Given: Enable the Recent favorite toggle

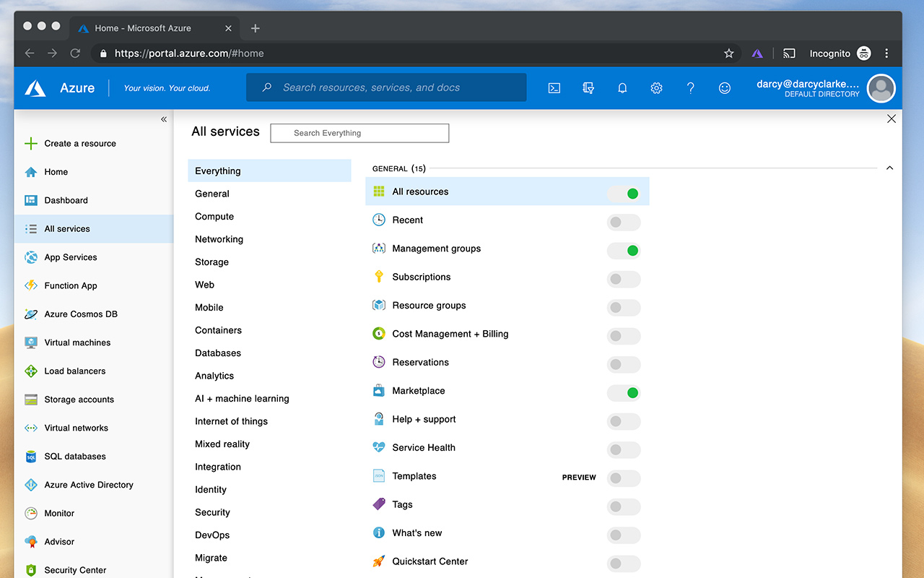Looking at the screenshot, I should click(624, 222).
